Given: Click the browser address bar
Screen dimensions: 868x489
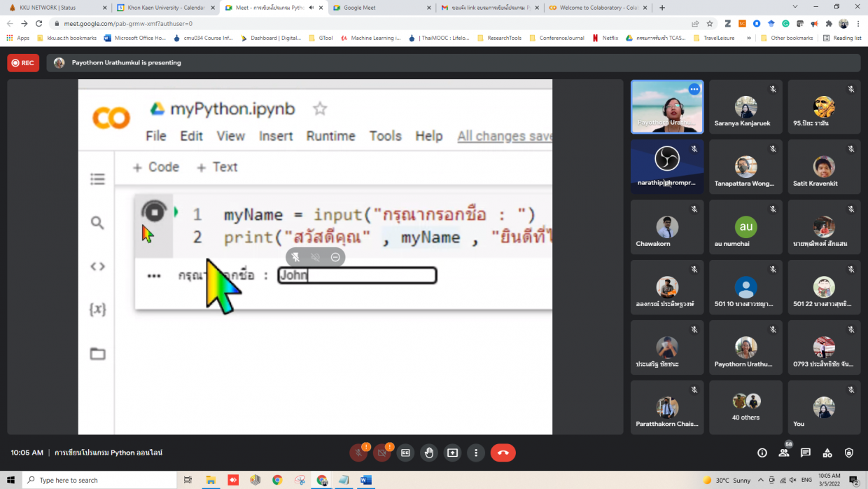Looking at the screenshot, I should [x=350, y=23].
